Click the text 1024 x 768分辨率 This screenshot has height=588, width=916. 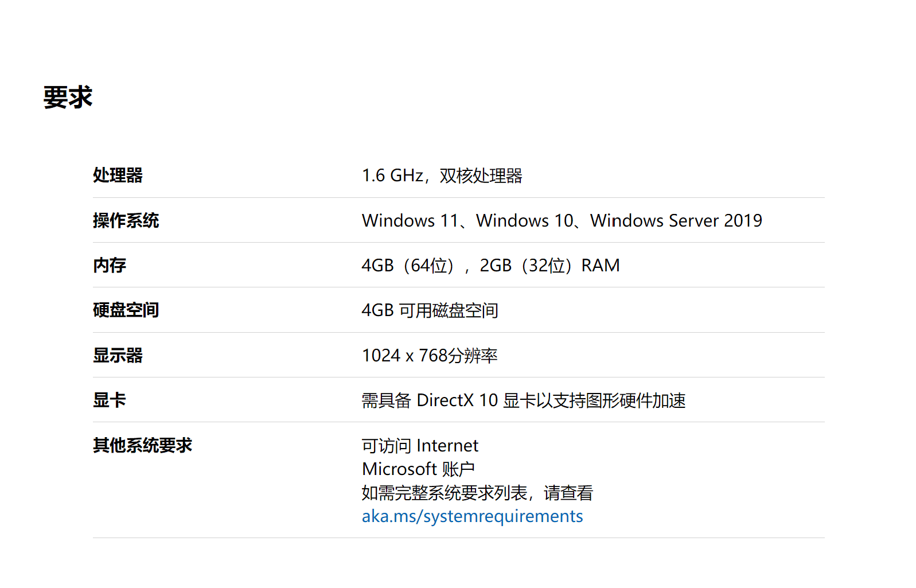click(430, 356)
